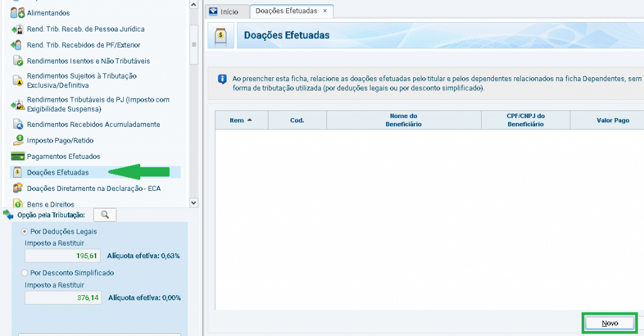Sort the table by Item column header
Viewport: 644px width, 336px height.
(x=241, y=120)
